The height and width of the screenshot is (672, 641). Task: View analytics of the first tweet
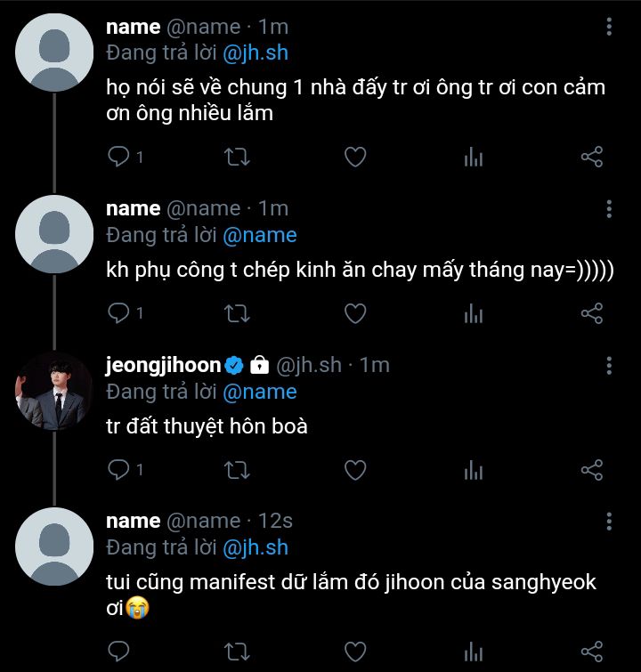pyautogui.click(x=474, y=158)
